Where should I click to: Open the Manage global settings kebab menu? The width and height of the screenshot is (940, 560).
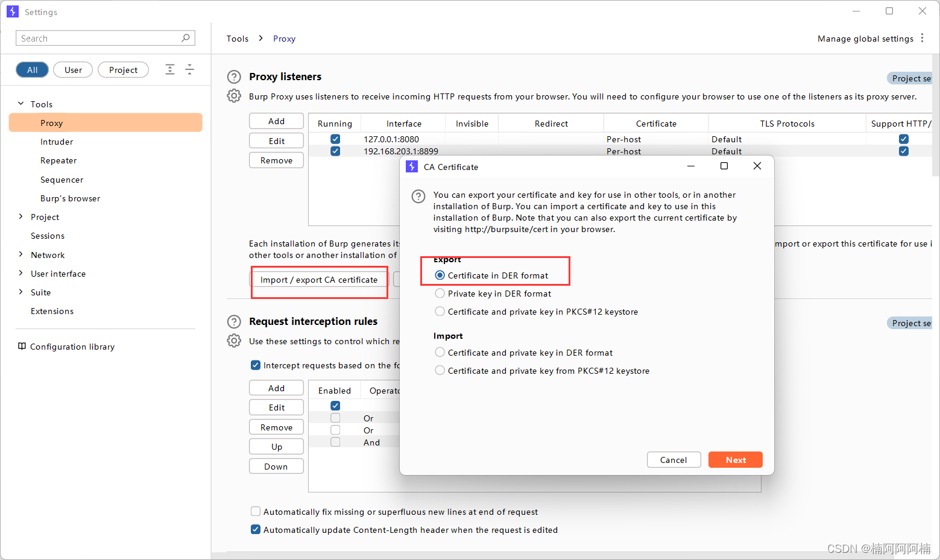tap(922, 38)
